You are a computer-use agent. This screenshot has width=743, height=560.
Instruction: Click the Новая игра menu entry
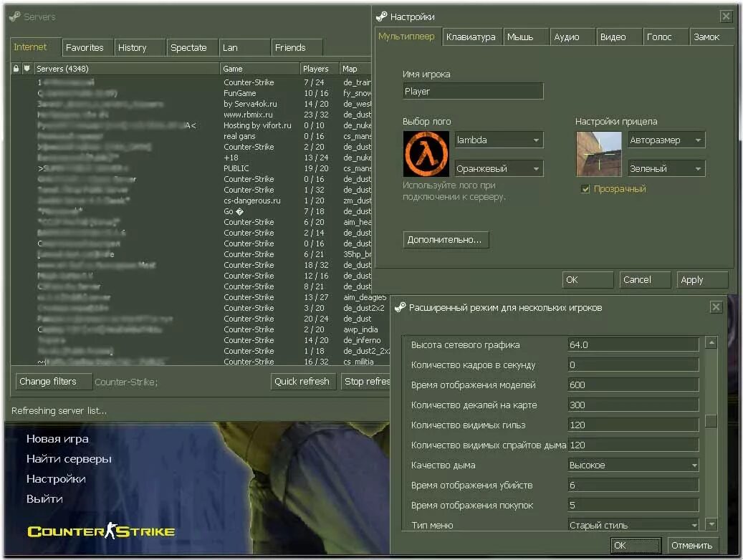57,439
